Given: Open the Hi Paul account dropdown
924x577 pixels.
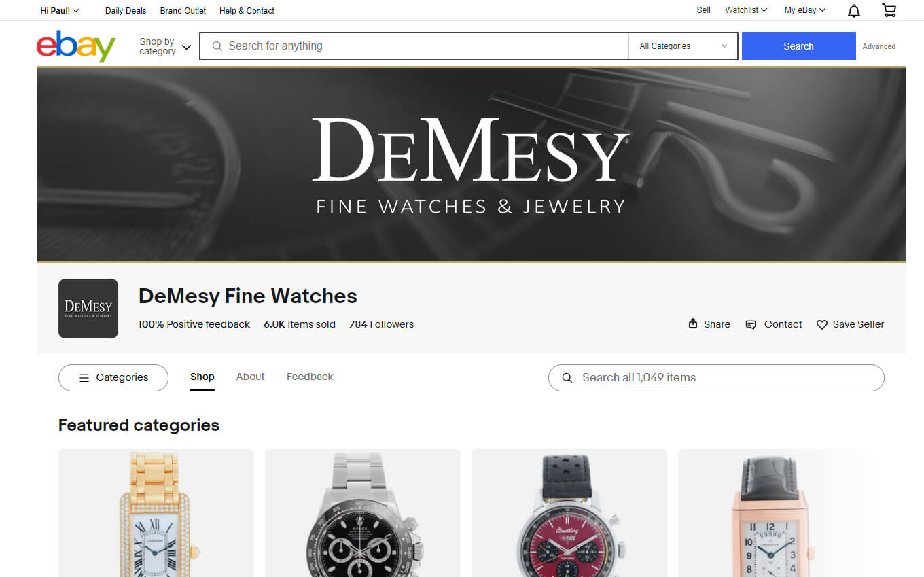Looking at the screenshot, I should pos(60,10).
